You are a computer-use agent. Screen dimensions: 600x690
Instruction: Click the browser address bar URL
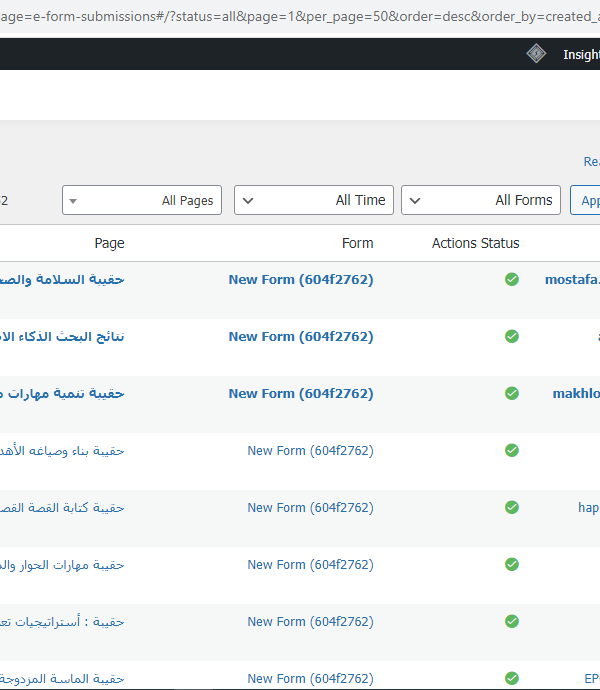click(x=300, y=16)
